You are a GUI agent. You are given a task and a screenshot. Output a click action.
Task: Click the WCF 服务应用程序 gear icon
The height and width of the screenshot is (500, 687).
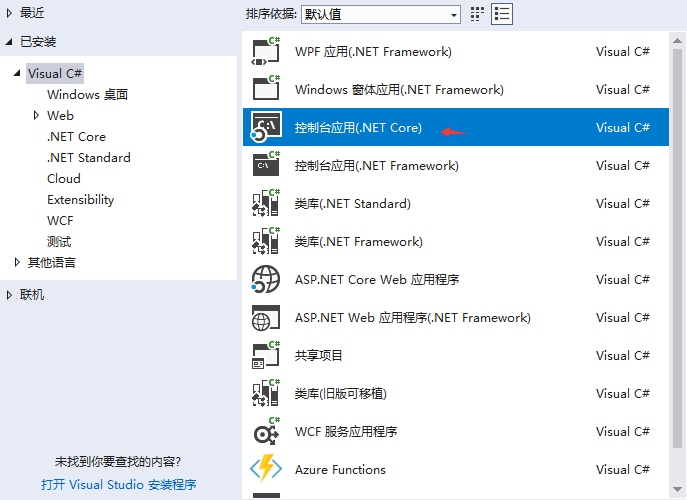pyautogui.click(x=266, y=432)
